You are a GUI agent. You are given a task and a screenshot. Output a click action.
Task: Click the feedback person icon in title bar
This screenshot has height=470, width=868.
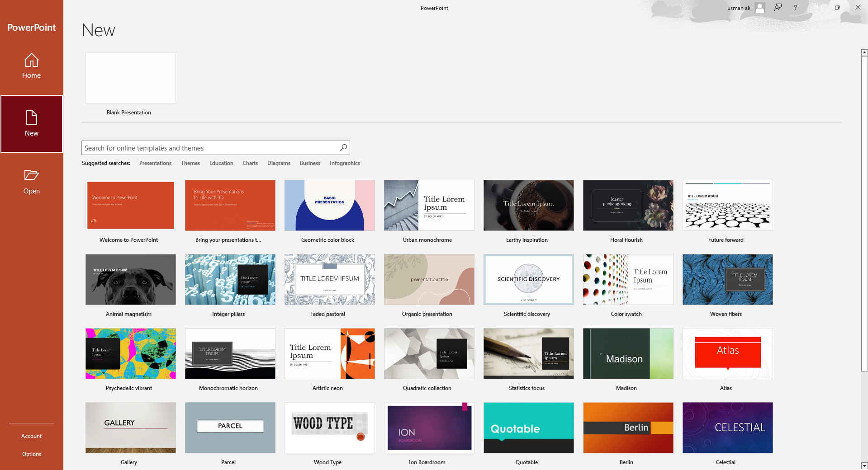coord(778,8)
